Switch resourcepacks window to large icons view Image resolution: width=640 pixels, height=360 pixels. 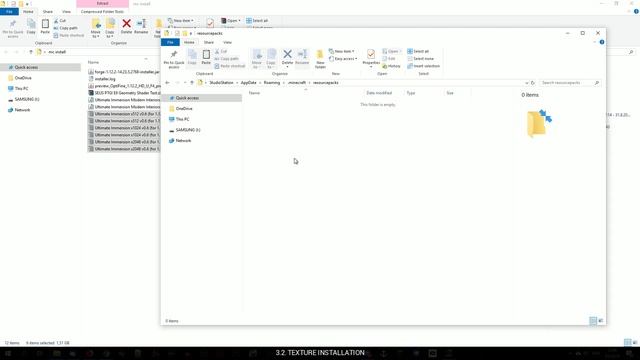click(600, 321)
